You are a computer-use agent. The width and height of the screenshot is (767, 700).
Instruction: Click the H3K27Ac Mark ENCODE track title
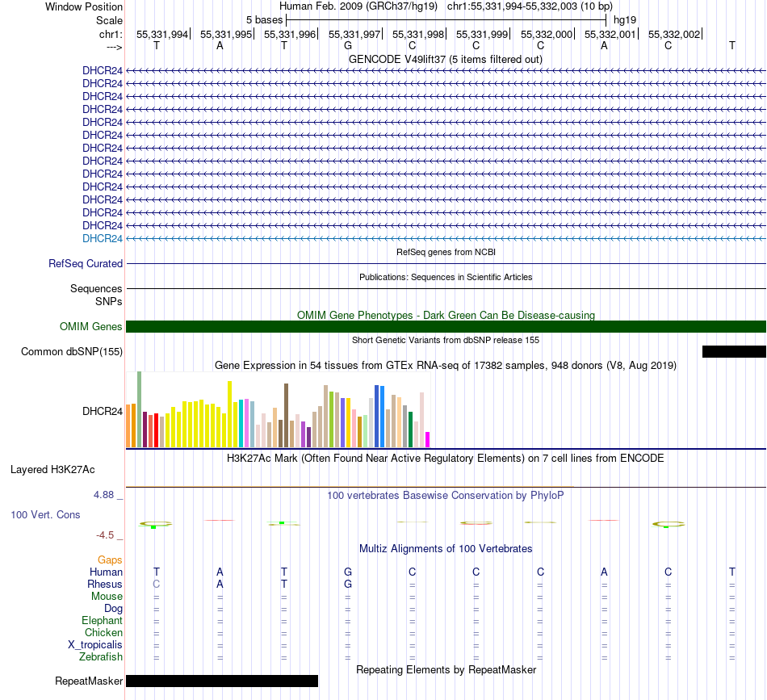click(x=446, y=459)
